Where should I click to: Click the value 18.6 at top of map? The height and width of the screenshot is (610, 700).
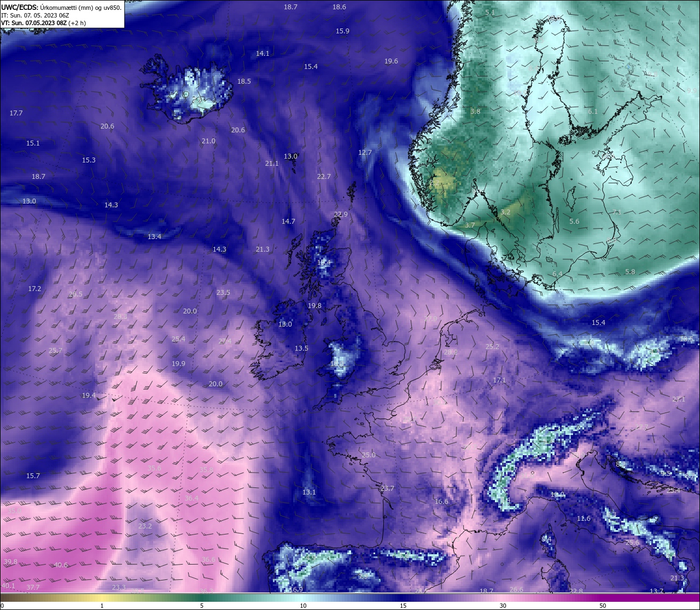click(x=339, y=7)
